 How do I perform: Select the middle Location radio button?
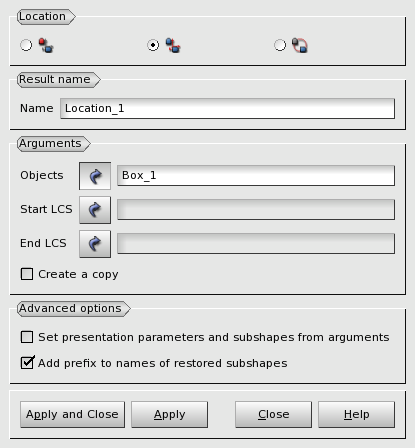point(153,45)
